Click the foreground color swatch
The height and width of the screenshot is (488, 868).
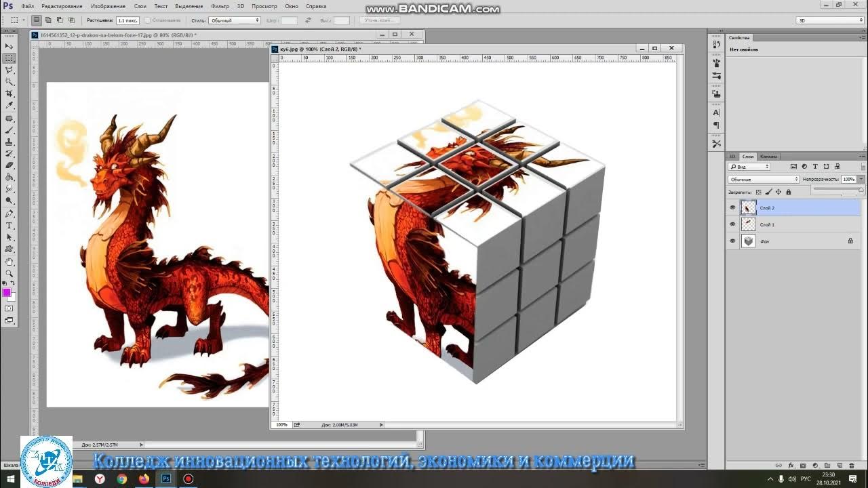point(6,292)
